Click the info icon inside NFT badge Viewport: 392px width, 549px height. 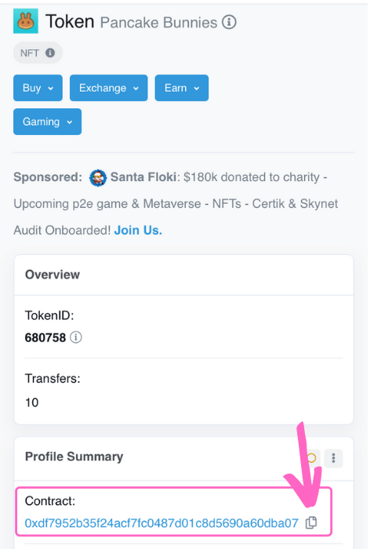[50, 53]
